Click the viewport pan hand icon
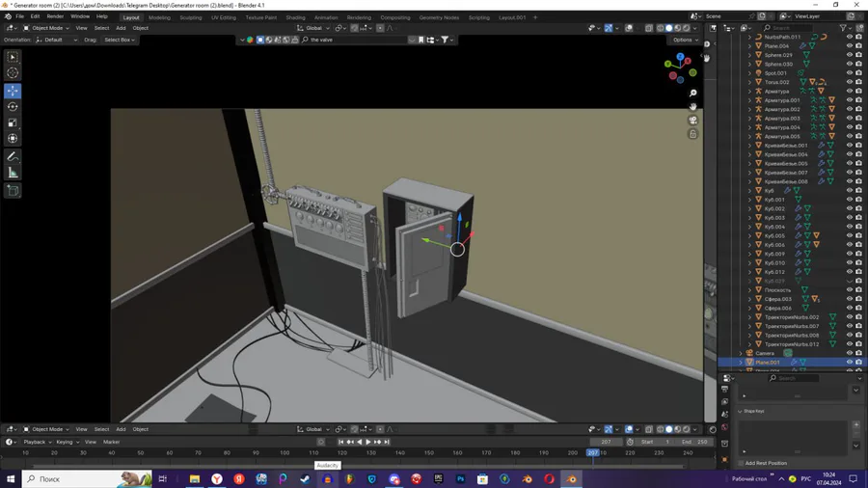 point(692,107)
